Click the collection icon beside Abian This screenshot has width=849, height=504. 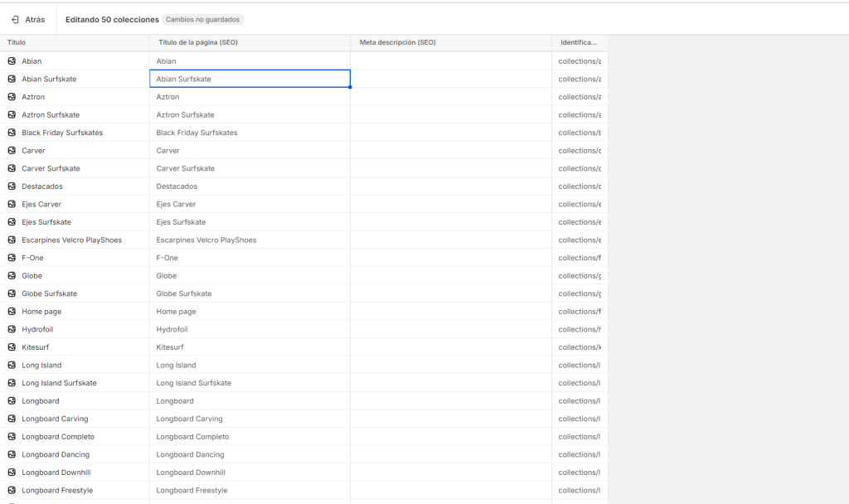click(12, 61)
